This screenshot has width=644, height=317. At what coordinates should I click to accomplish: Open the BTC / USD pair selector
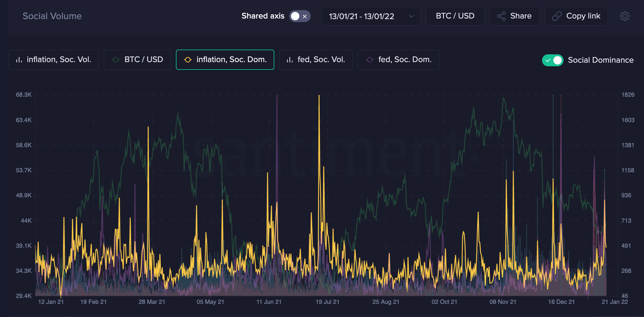[x=455, y=16]
